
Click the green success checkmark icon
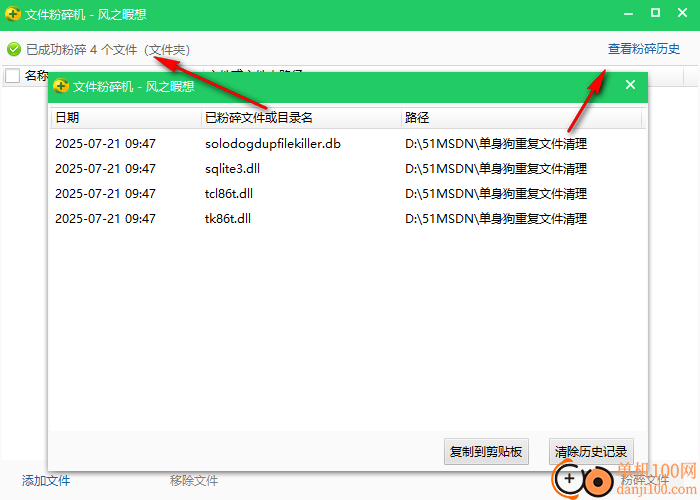14,49
